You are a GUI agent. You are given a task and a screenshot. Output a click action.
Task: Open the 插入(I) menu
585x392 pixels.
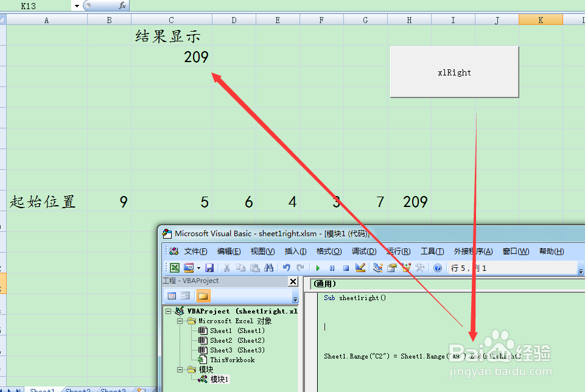pos(295,251)
